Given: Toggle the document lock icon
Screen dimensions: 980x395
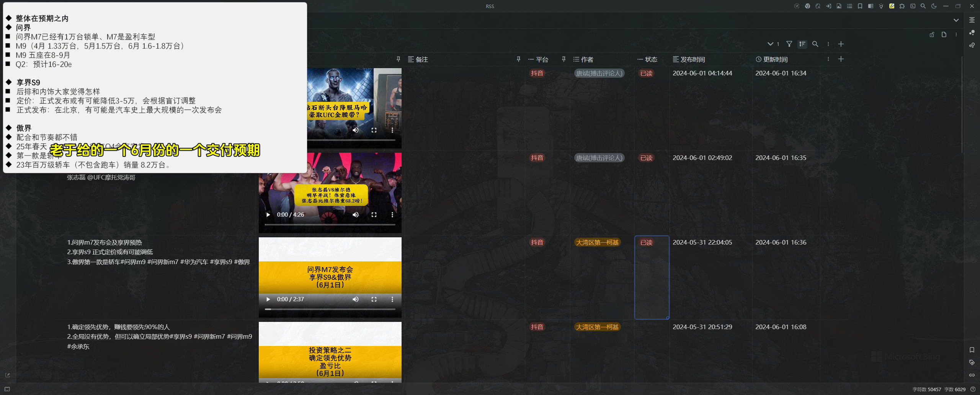Looking at the screenshot, I should pyautogui.click(x=932, y=34).
